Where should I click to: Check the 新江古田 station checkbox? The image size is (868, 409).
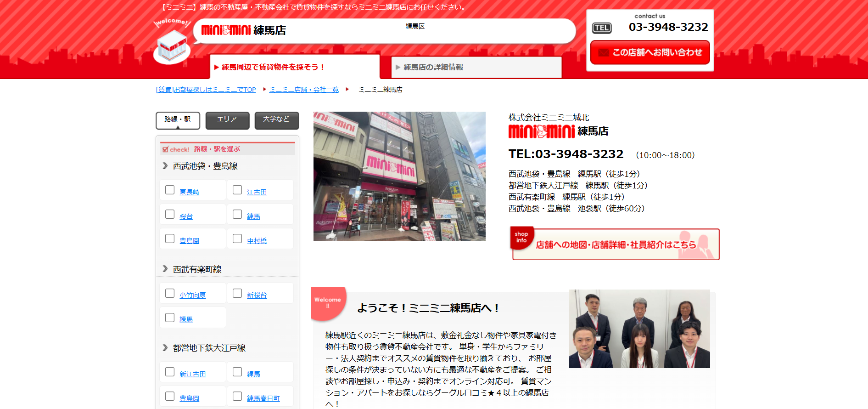click(170, 372)
